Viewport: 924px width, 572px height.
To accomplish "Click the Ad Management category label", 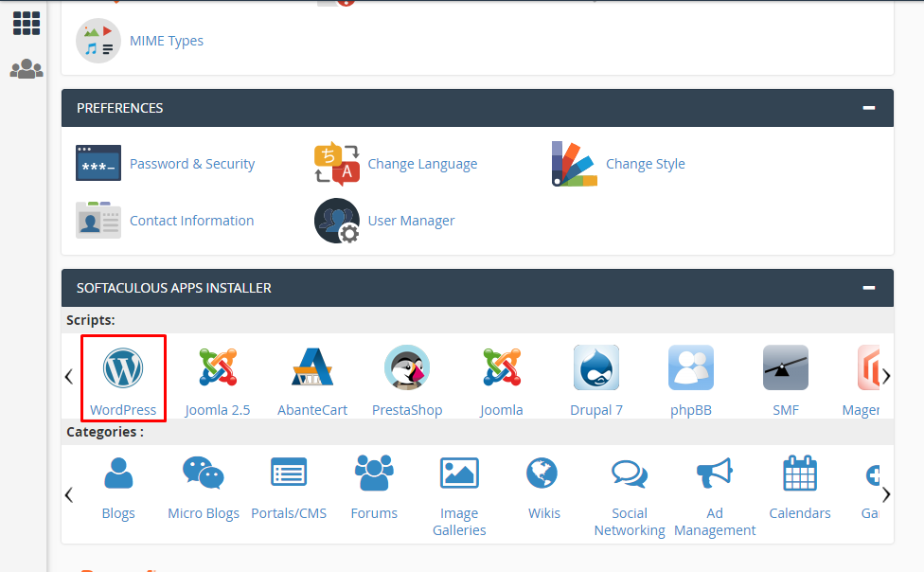I will pos(715,521).
